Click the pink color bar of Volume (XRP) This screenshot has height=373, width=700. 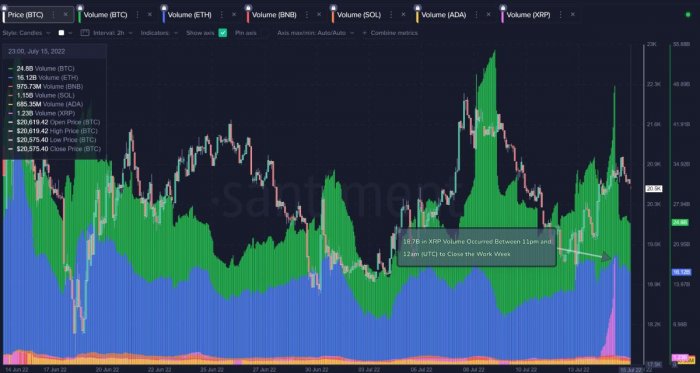coord(502,16)
